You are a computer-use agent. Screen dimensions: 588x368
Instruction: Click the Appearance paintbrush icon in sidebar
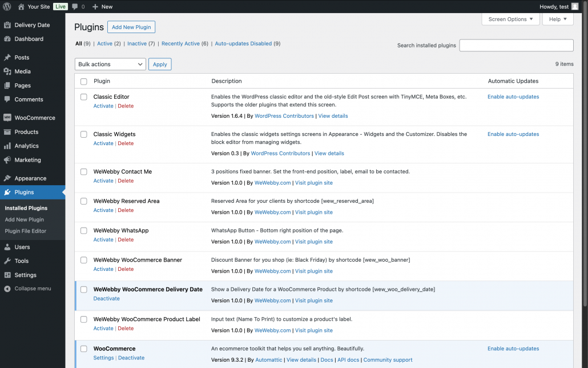click(7, 178)
